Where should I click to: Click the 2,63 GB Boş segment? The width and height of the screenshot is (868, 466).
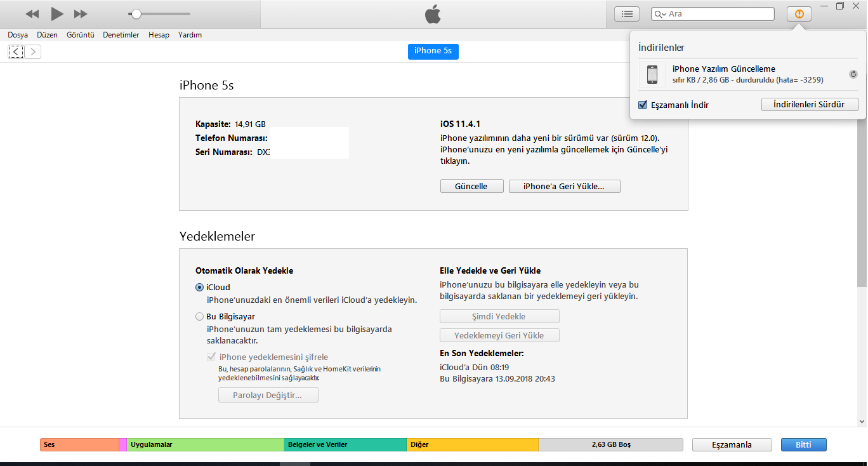coord(611,444)
